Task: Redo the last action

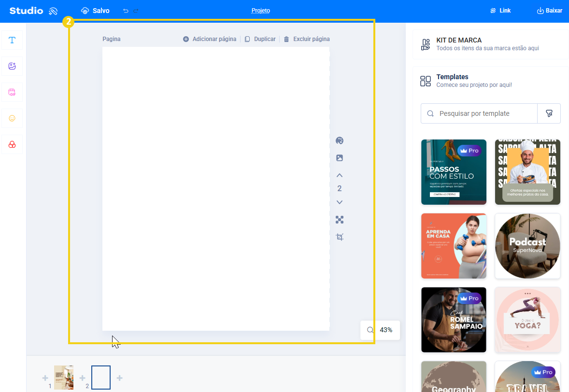Action: 136,11
